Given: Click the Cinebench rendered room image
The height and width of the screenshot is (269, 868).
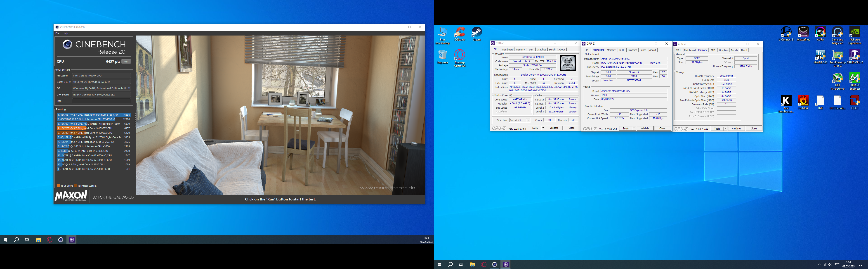Looking at the screenshot, I should coord(280,115).
